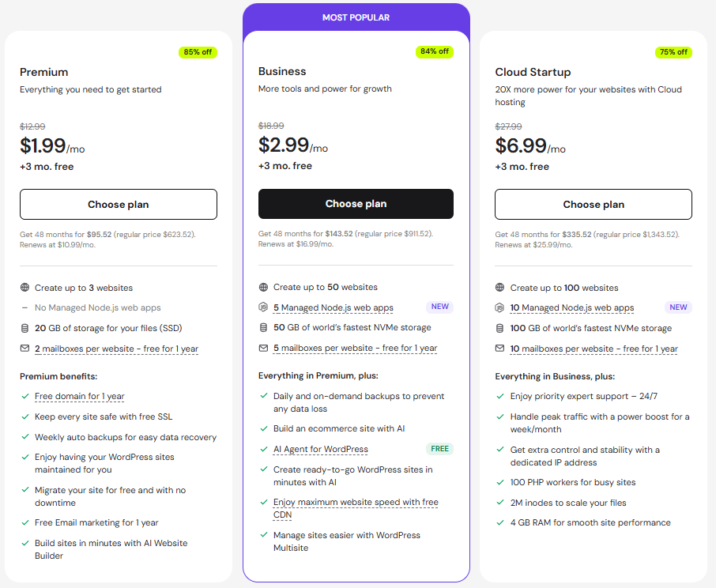Open the Free domain for 1 year tooltip link
Image resolution: width=716 pixels, height=588 pixels.
[x=79, y=397]
